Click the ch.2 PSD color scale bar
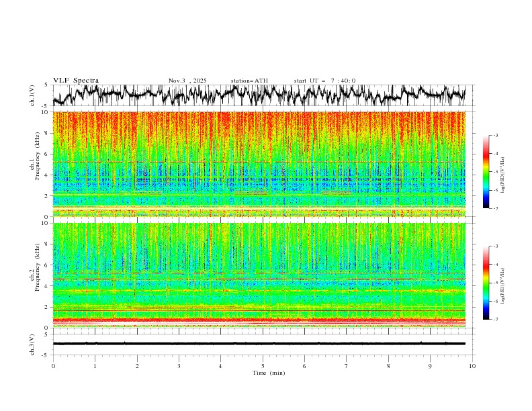 pyautogui.click(x=486, y=283)
